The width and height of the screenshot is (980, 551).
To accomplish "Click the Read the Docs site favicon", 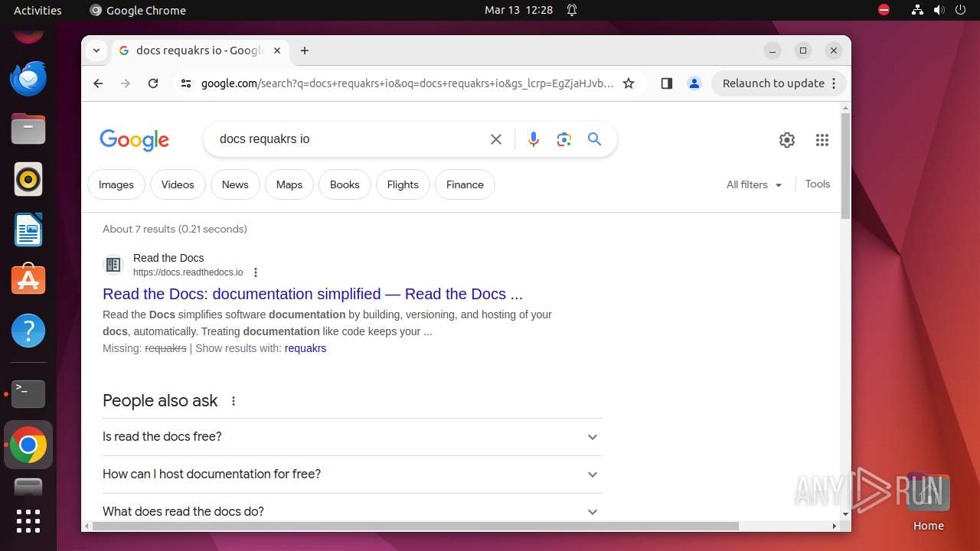I will [x=113, y=265].
